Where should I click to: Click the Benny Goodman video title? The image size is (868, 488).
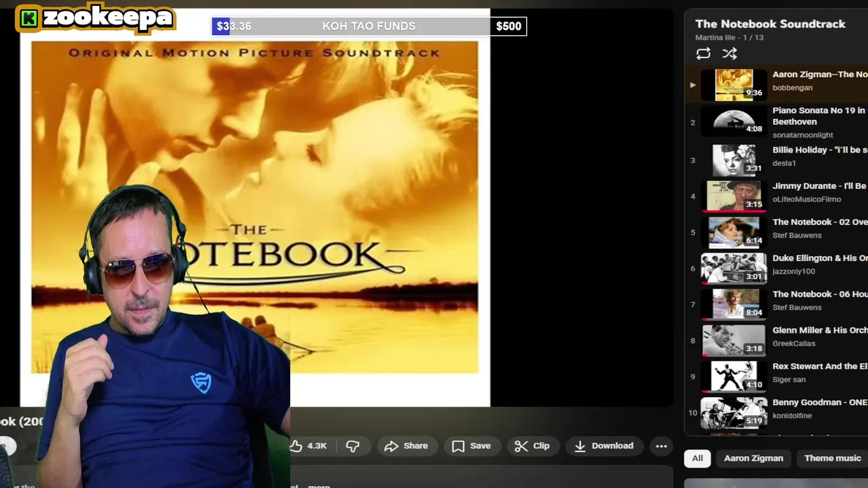click(x=820, y=402)
